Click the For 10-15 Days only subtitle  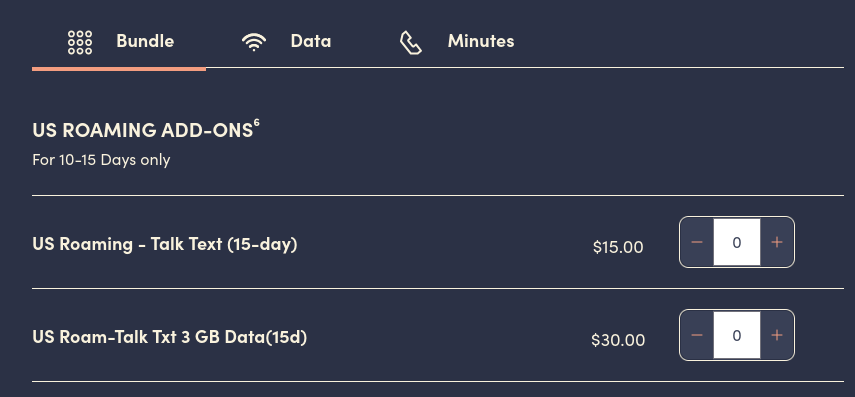click(x=101, y=160)
